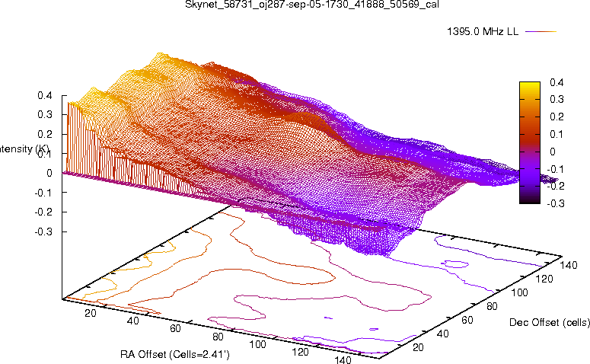Viewport: 590px width, 364px height.
Task: Click the Dec Offset axis tick label 100
Action: [x=520, y=292]
